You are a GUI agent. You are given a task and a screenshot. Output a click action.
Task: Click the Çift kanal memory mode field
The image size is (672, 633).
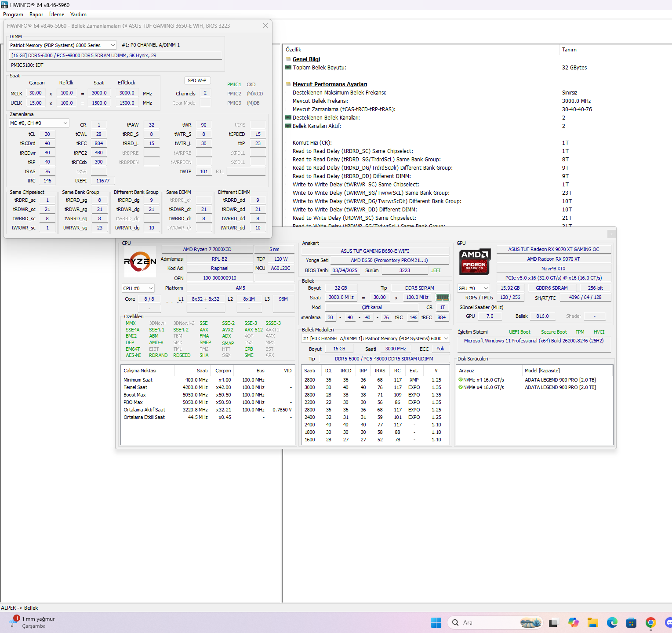coord(372,307)
